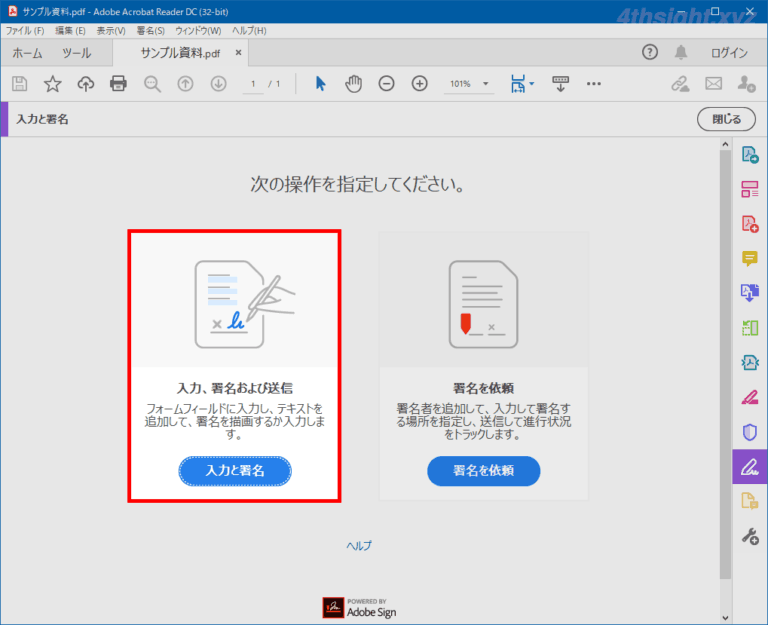Click the send by email envelope icon
768x625 pixels.
713,84
